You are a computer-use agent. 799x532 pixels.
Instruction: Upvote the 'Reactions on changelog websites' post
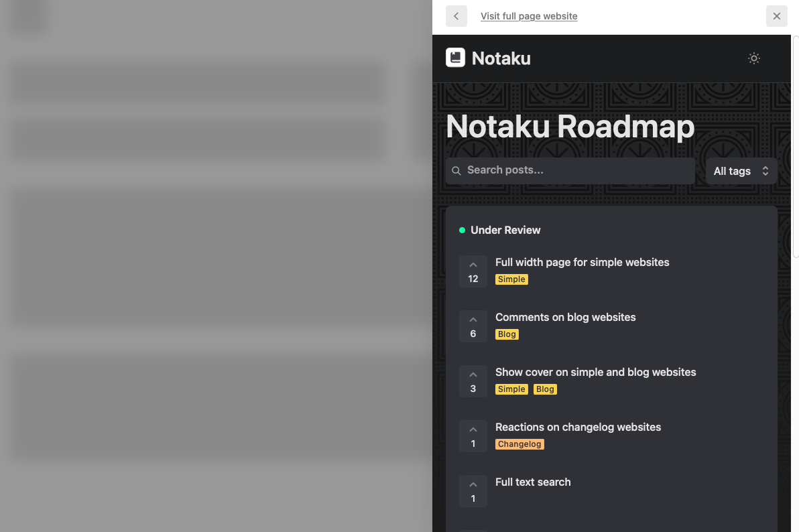pyautogui.click(x=473, y=429)
